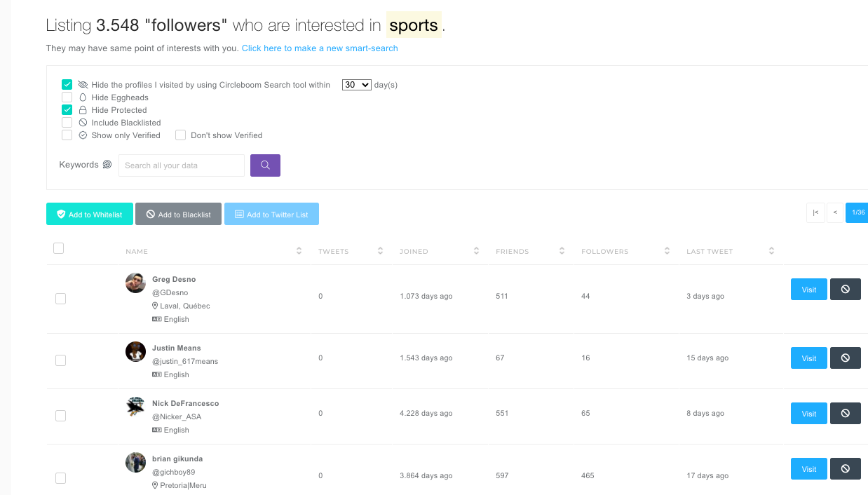This screenshot has width=868, height=495.
Task: Check the Include Blacklisted option
Action: click(67, 122)
